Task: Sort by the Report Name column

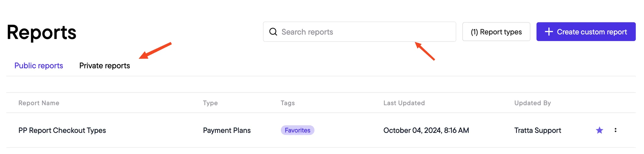Action: pyautogui.click(x=39, y=103)
